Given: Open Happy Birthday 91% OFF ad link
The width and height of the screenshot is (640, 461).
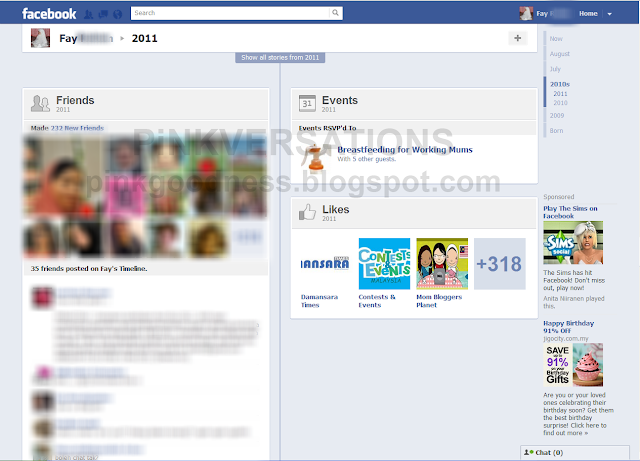Looking at the screenshot, I should coord(569,327).
